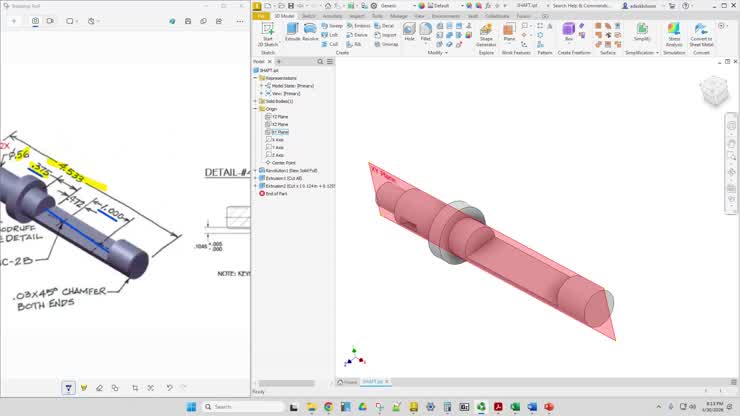This screenshot has width=740, height=416.
Task: Select the Fillet tool
Action: pyautogui.click(x=426, y=32)
